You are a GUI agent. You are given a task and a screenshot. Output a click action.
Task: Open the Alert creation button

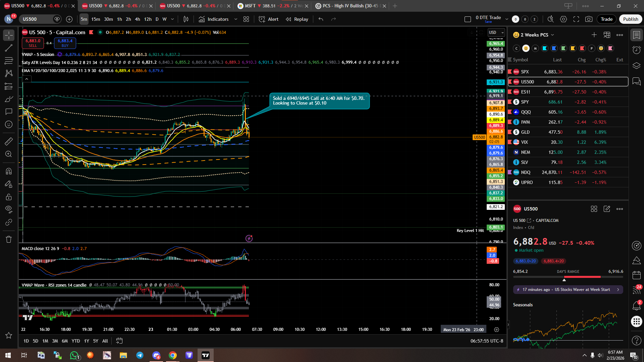click(x=269, y=19)
